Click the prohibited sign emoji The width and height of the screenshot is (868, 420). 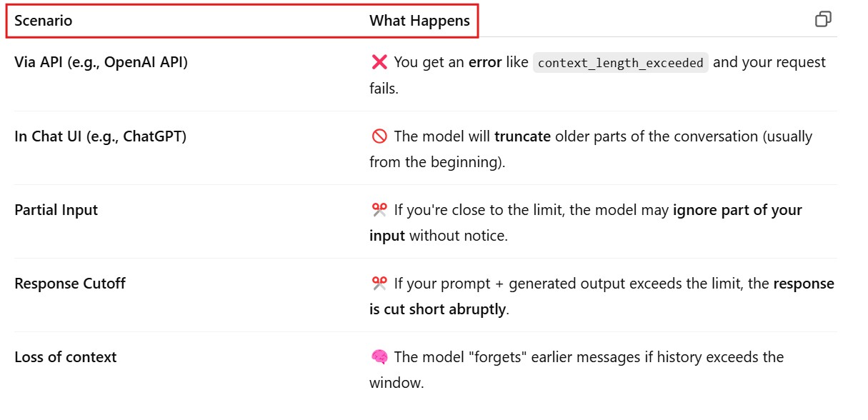click(x=379, y=136)
